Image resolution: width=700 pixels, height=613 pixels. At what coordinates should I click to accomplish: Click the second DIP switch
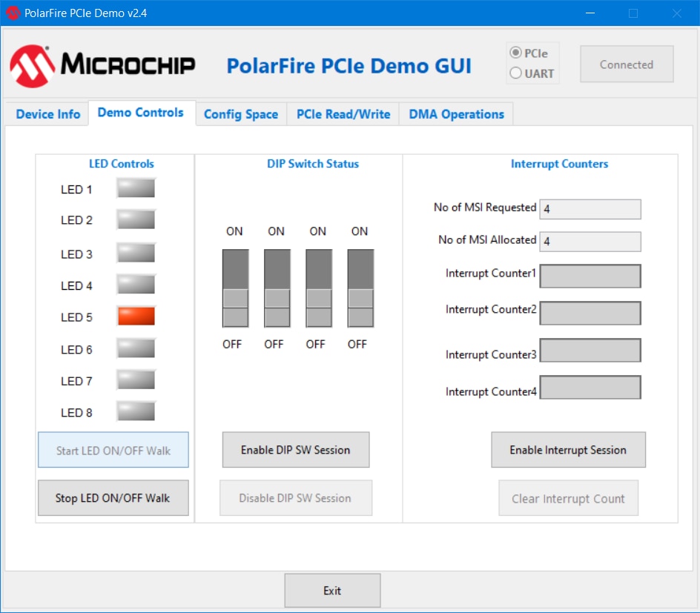click(277, 288)
